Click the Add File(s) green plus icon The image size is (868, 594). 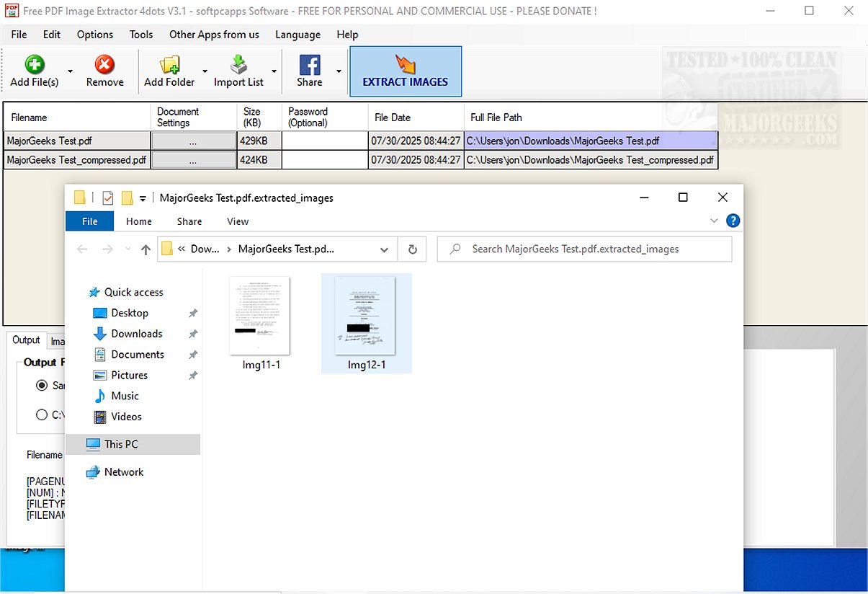click(34, 65)
